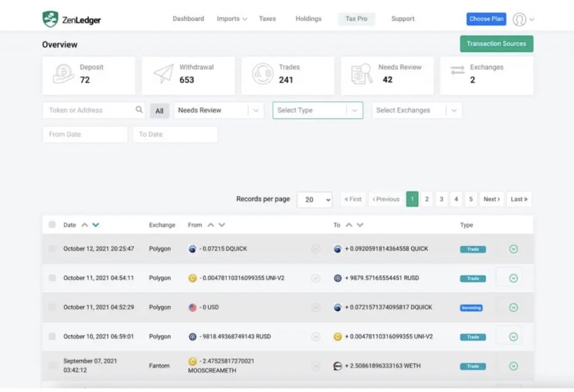Click the ZenLedger logo
The width and height of the screenshot is (574, 392).
pos(71,19)
